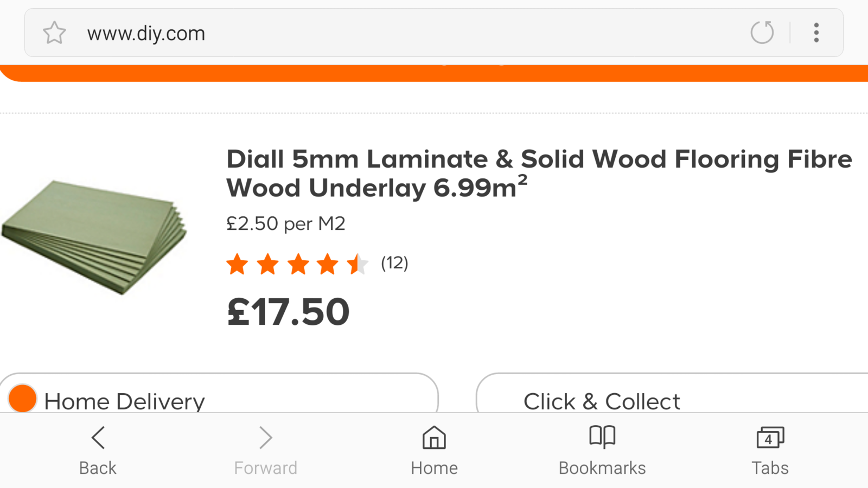Viewport: 868px width, 488px height.
Task: Click the £17.50 product price
Action: 288,312
